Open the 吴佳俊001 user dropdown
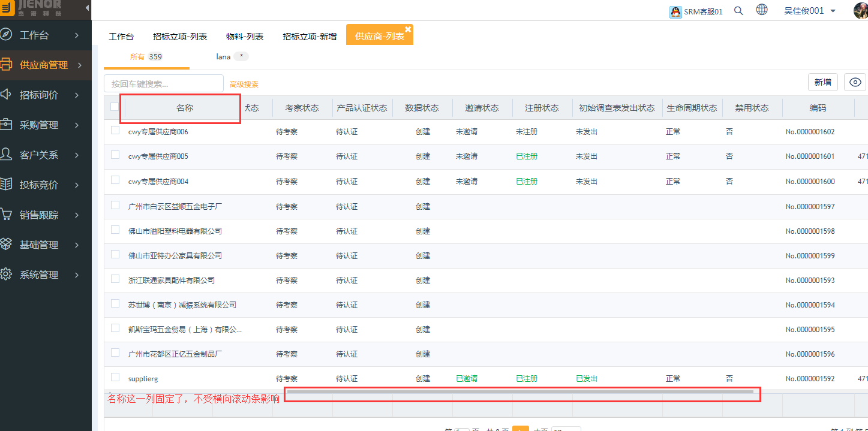 coord(810,11)
